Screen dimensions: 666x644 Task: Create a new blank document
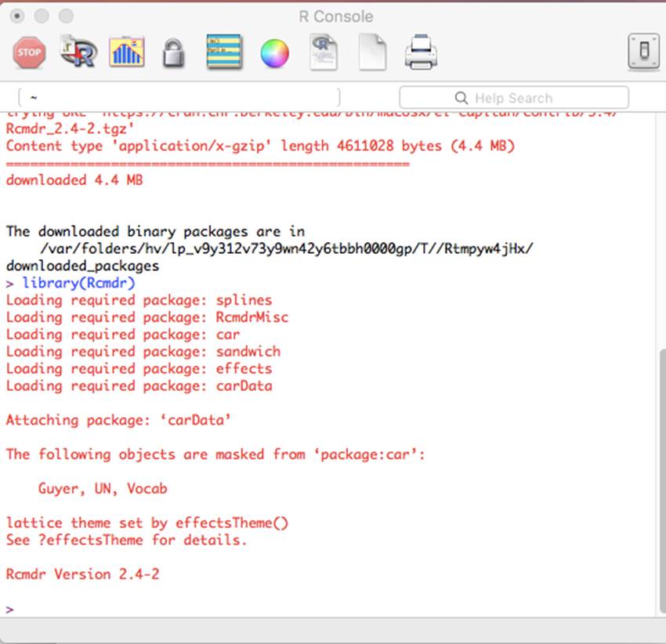(x=372, y=53)
